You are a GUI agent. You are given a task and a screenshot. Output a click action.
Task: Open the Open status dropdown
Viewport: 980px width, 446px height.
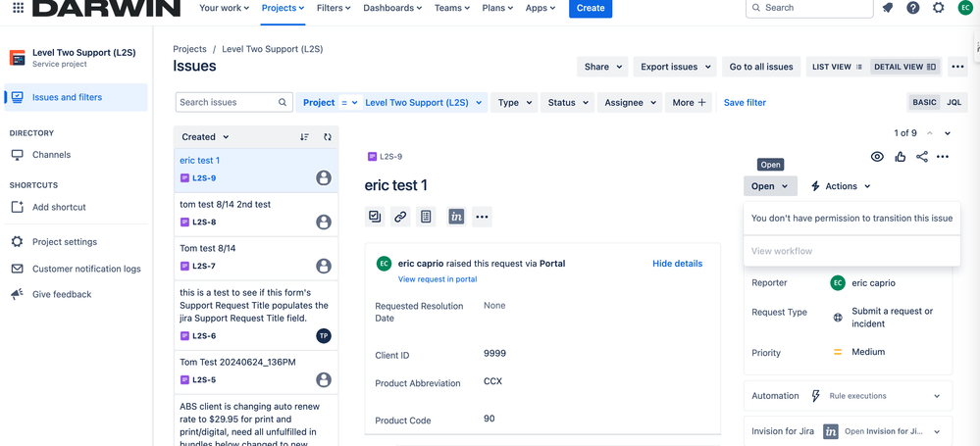coord(770,186)
